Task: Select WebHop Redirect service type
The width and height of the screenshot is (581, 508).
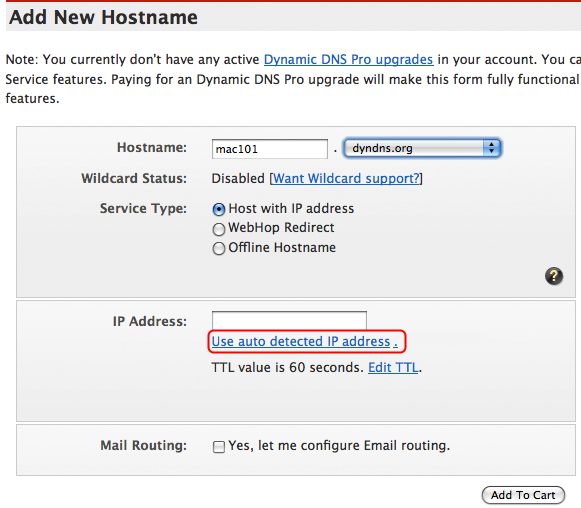Action: [219, 229]
